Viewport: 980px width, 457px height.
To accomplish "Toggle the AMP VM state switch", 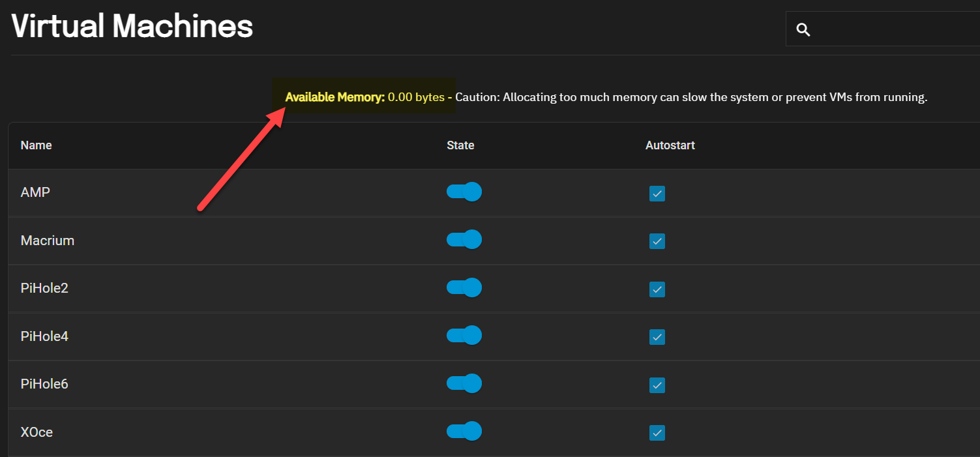I will 464,192.
